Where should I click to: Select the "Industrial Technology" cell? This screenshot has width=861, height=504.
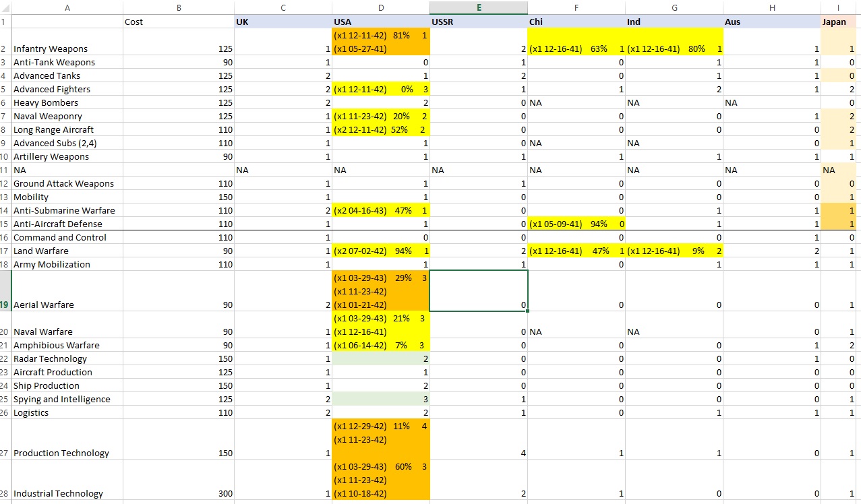point(67,480)
